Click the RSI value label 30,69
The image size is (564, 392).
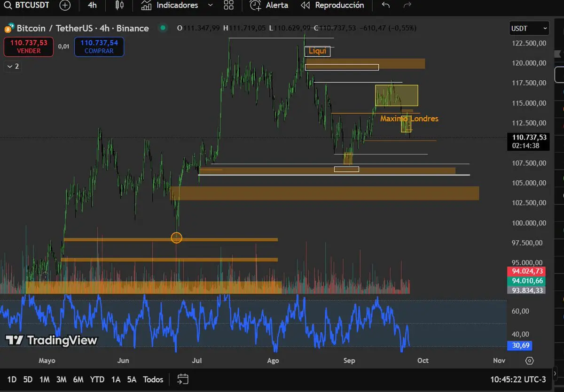pos(519,346)
